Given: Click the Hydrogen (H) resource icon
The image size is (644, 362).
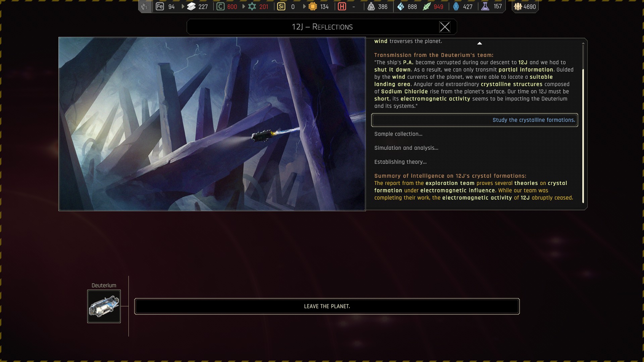Looking at the screenshot, I should coord(342,6).
